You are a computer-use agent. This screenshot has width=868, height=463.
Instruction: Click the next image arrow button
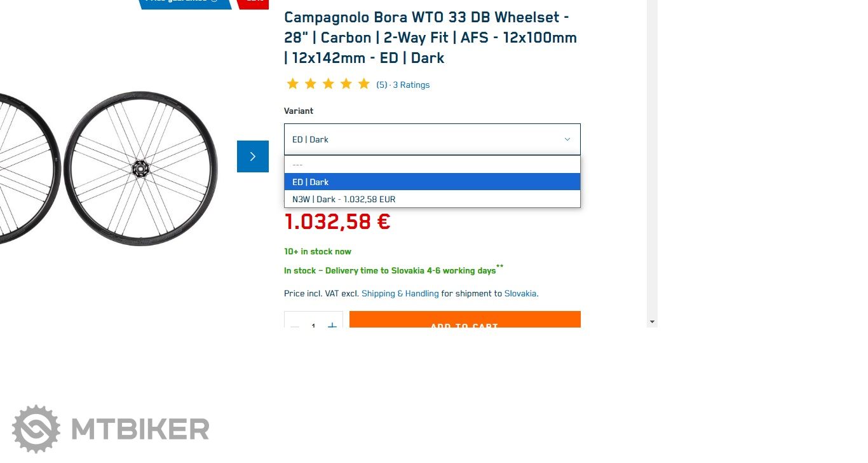click(x=252, y=156)
